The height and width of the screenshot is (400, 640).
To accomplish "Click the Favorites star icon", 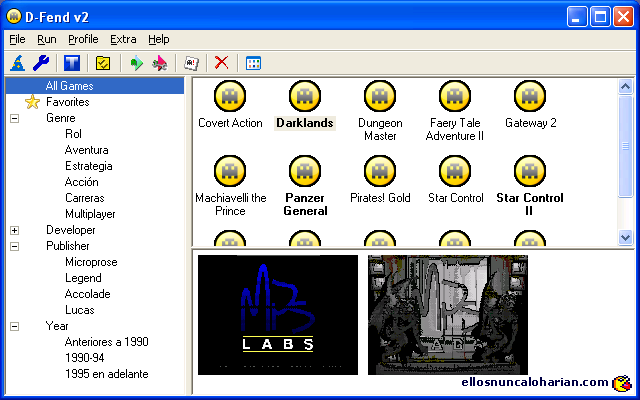I will tap(32, 102).
